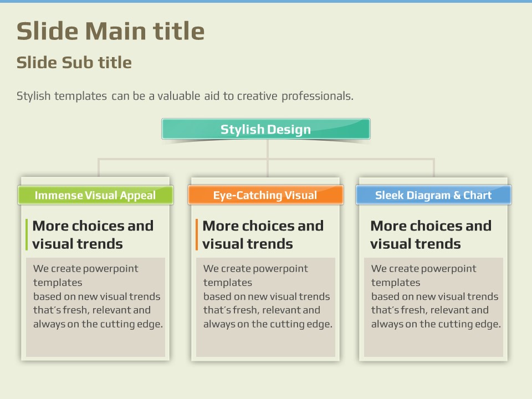532x399 pixels.
Task: Select the Stylish templates description sentence
Action: coord(185,96)
